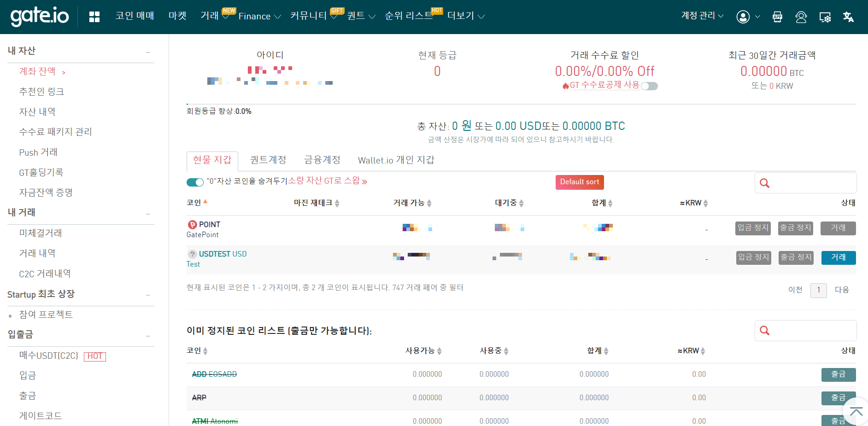Focus the wallet coin search field
The image size is (868, 426).
point(806,183)
